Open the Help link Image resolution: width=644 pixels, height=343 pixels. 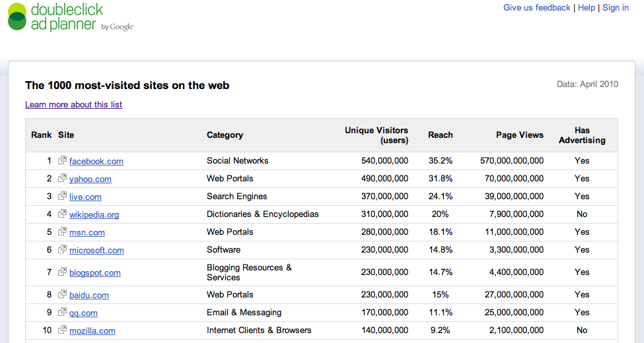[587, 8]
